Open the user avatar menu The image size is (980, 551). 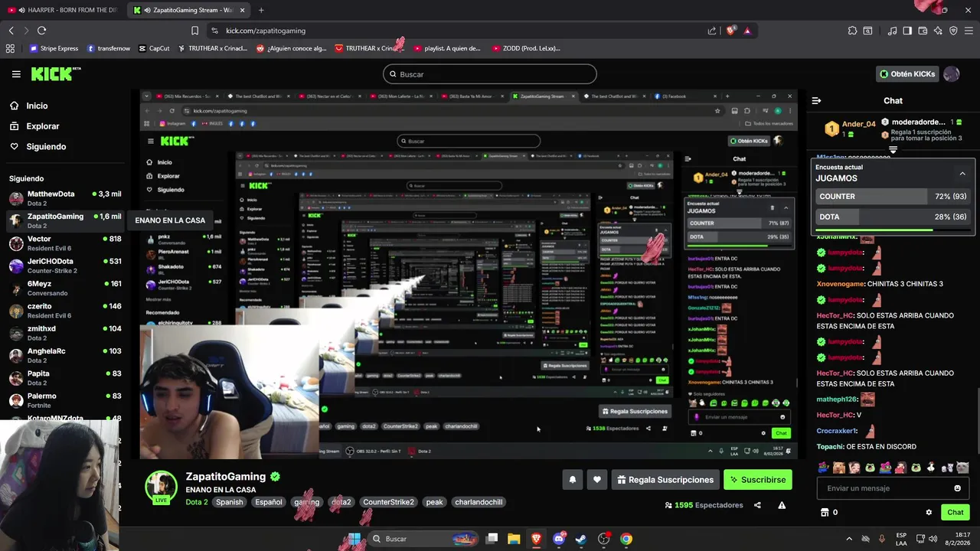(x=952, y=74)
